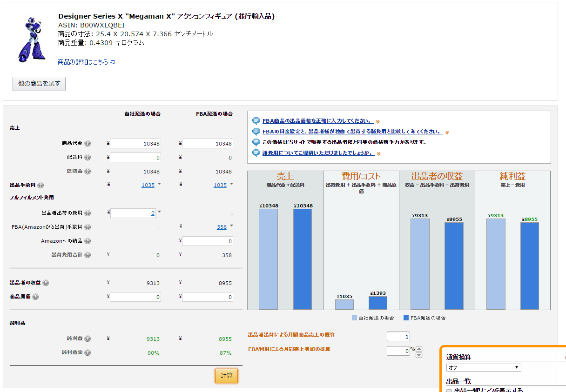Click the ASIN: B00WXLQBEI text
Image resolution: width=566 pixels, height=392 pixels.
tap(92, 25)
